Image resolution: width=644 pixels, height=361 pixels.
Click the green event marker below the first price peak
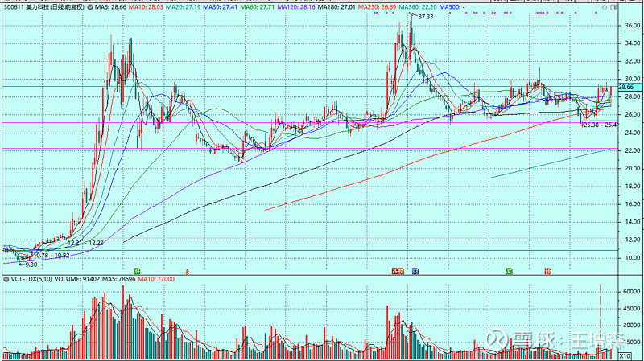pyautogui.click(x=136, y=270)
